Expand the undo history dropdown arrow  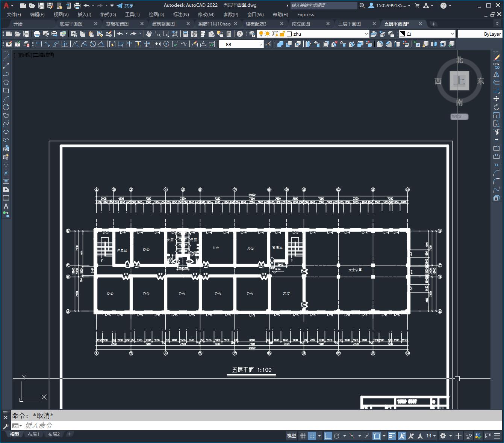pos(127,34)
